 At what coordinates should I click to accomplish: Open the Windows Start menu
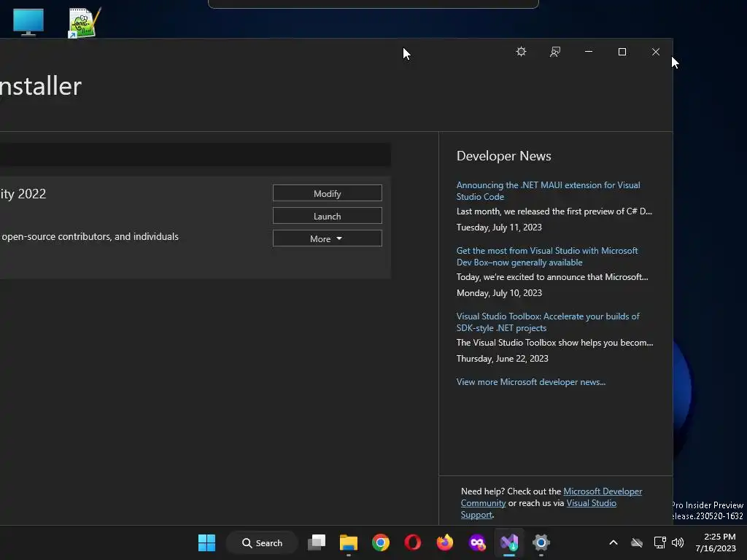(206, 542)
